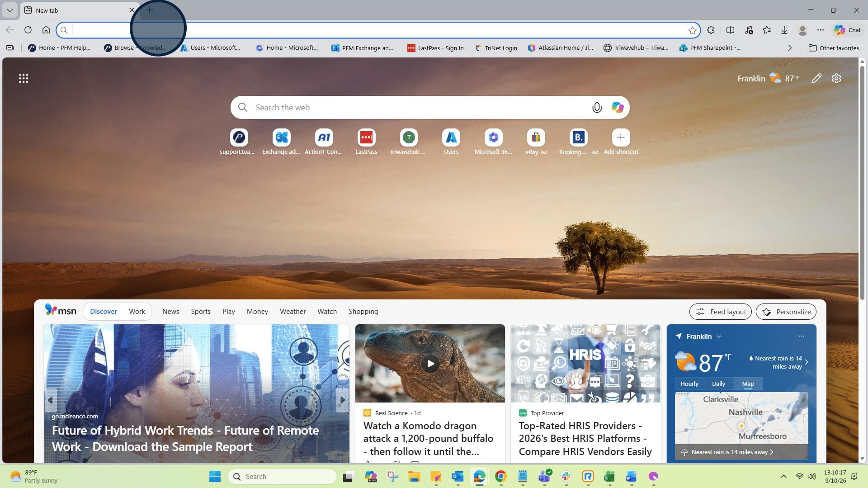Start voice search with microphone icon
This screenshot has width=868, height=488.
tap(597, 108)
